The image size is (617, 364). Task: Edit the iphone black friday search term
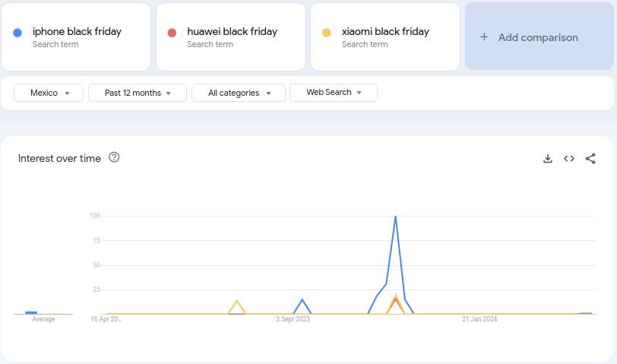click(77, 32)
